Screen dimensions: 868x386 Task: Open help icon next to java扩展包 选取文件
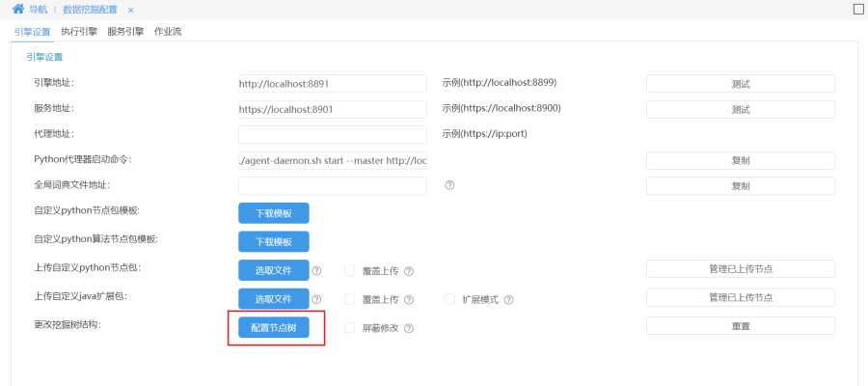(316, 299)
